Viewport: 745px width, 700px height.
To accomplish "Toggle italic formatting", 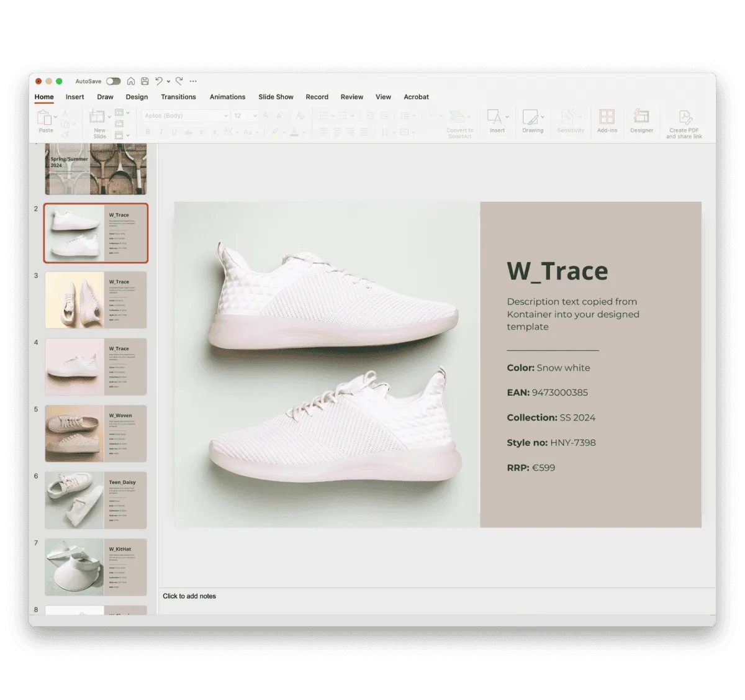I will pyautogui.click(x=161, y=132).
